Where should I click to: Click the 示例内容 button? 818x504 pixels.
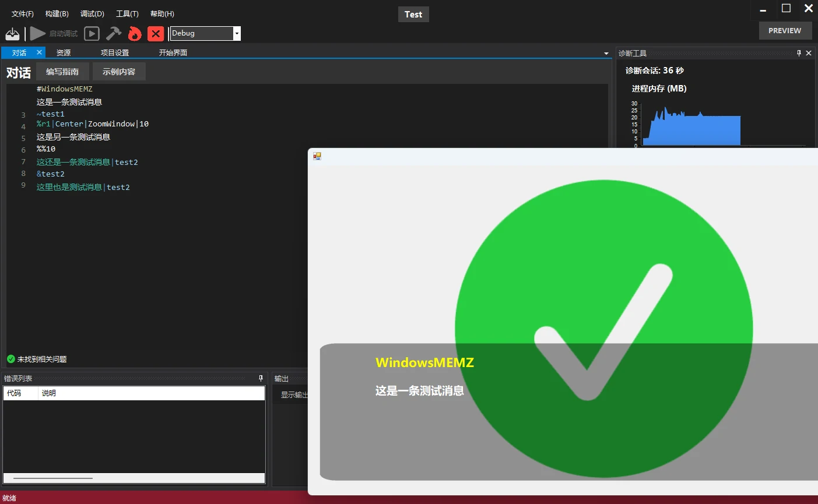pos(119,72)
